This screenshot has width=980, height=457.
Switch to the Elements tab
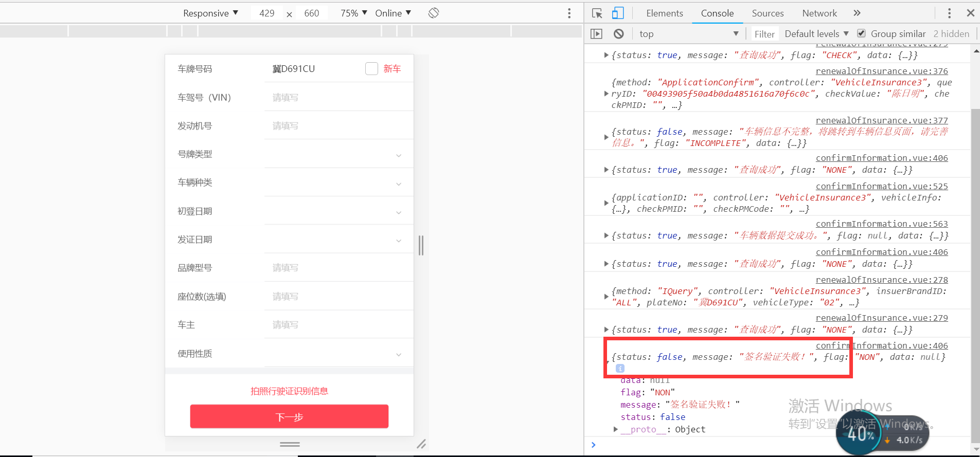665,13
